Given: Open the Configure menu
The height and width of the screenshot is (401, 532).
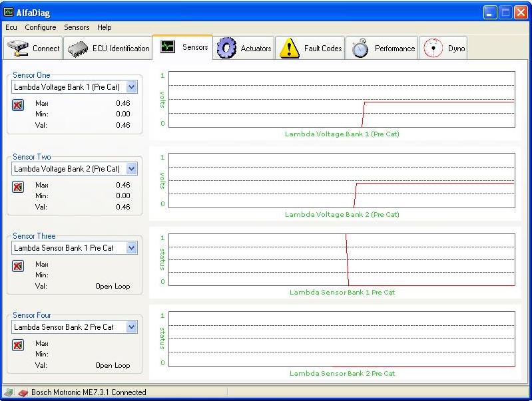Looking at the screenshot, I should (41, 27).
